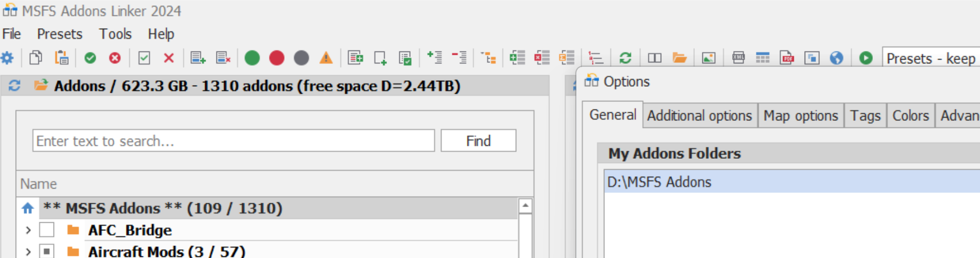Click the copy pages toolbar icon
This screenshot has height=258, width=980.
point(36,57)
